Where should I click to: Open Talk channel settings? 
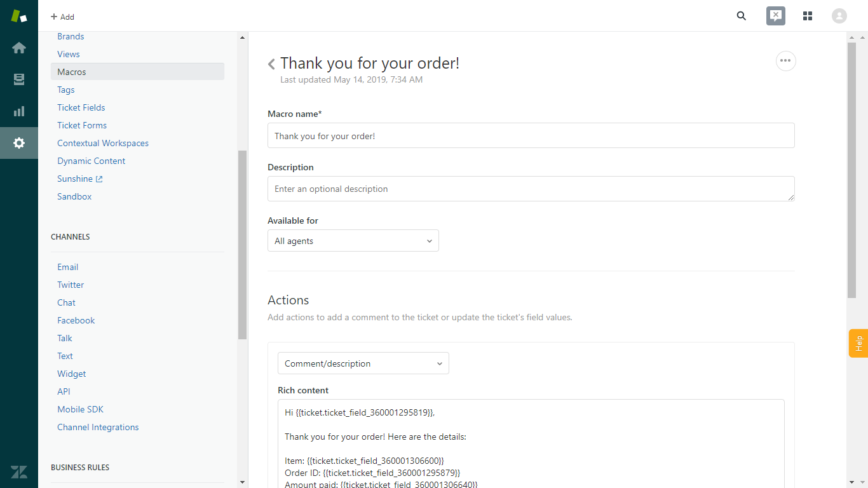[65, 338]
